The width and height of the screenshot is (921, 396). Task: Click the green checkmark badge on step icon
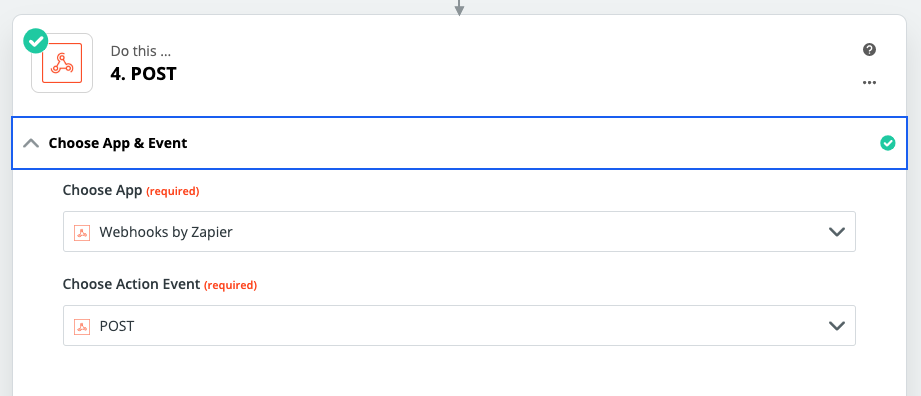pyautogui.click(x=36, y=41)
